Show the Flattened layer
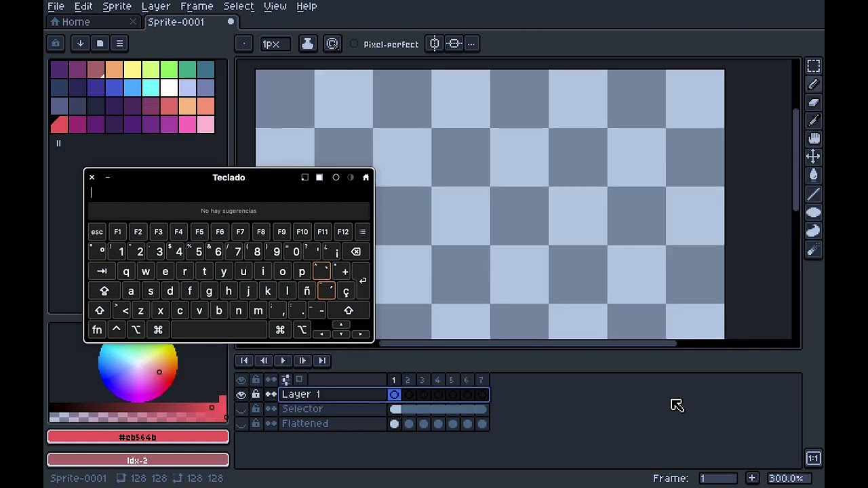The image size is (868, 488). pos(241,424)
